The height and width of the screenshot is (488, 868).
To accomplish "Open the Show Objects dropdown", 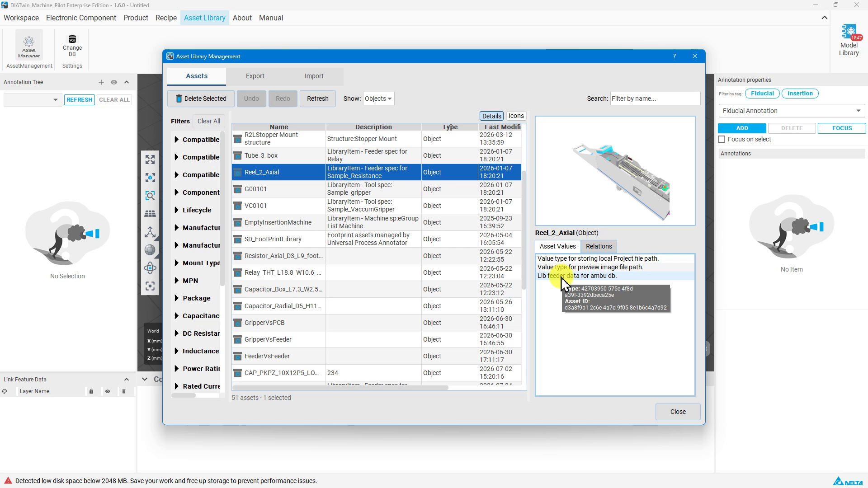I will pyautogui.click(x=378, y=99).
